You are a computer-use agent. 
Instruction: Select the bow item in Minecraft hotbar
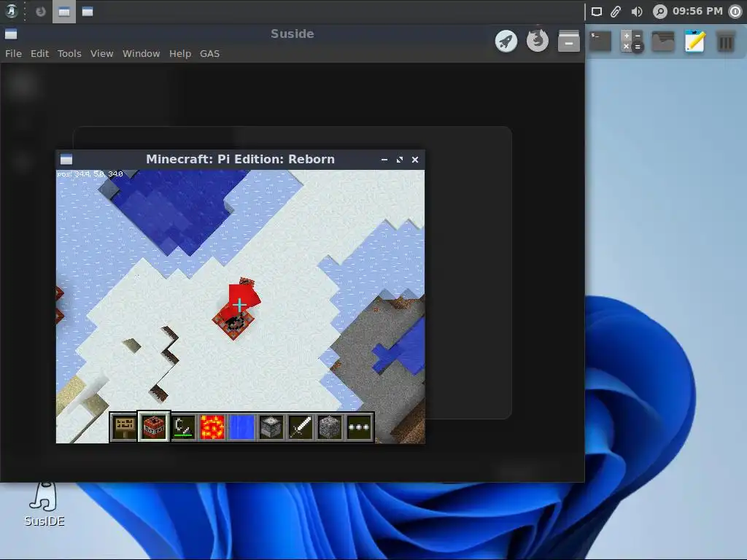(183, 427)
